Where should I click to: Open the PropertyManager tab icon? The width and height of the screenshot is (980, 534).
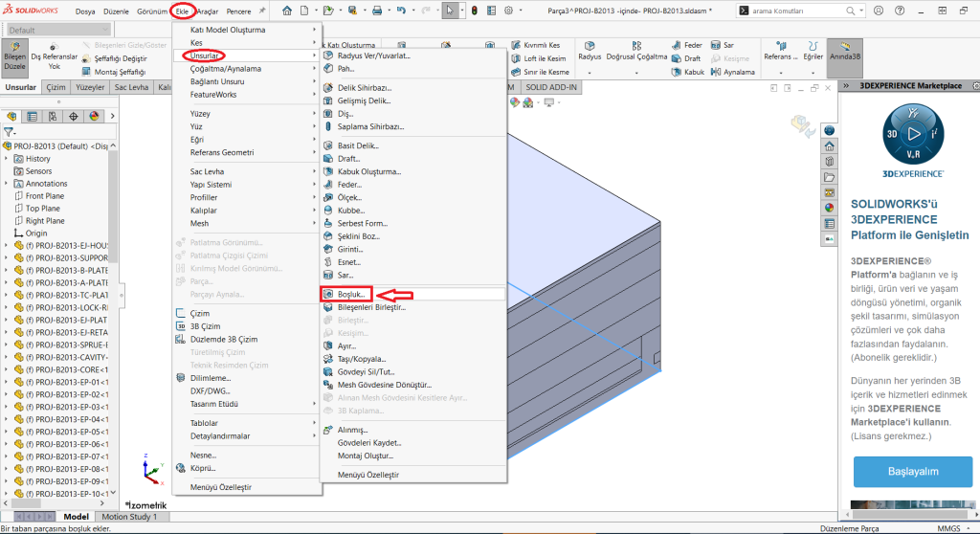(x=32, y=117)
